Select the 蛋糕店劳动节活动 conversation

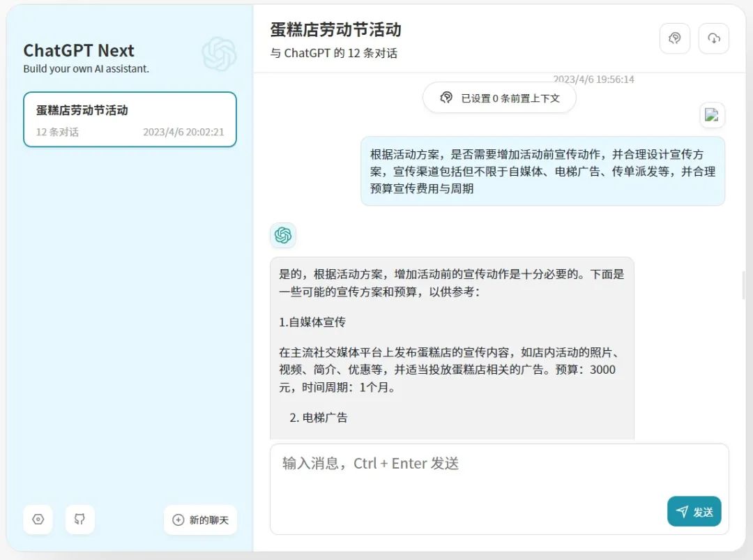[130, 119]
